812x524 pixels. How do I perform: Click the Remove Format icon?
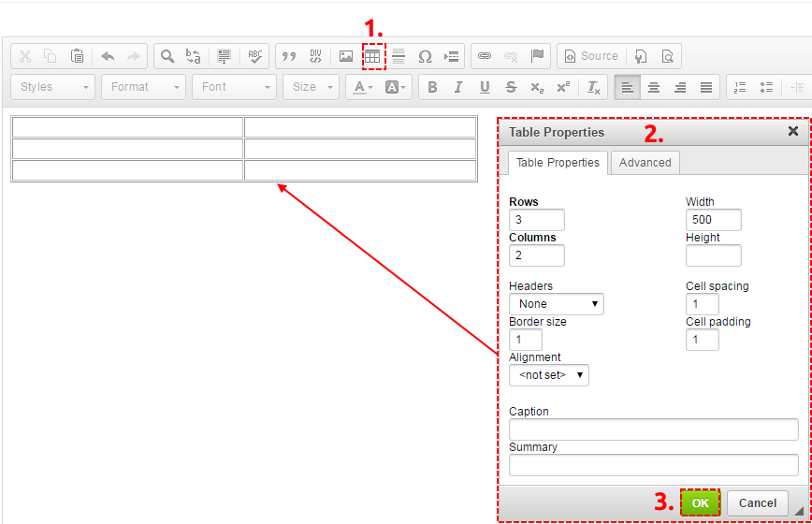[x=593, y=87]
